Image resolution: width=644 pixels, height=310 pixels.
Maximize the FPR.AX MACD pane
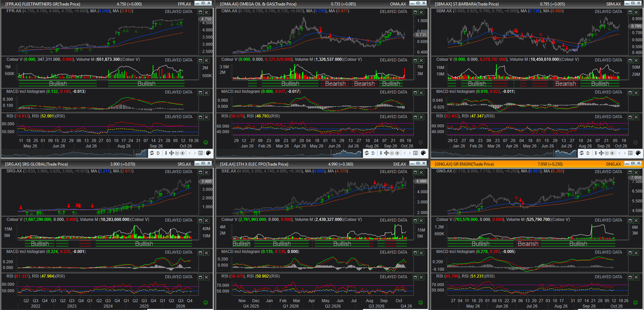[x=201, y=93]
